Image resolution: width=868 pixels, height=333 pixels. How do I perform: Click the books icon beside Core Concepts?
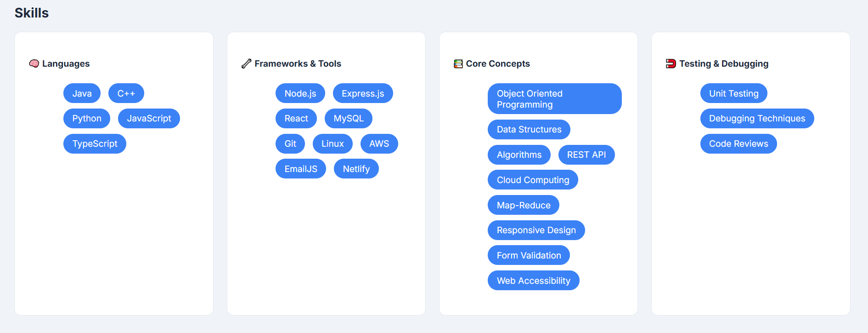pyautogui.click(x=458, y=63)
